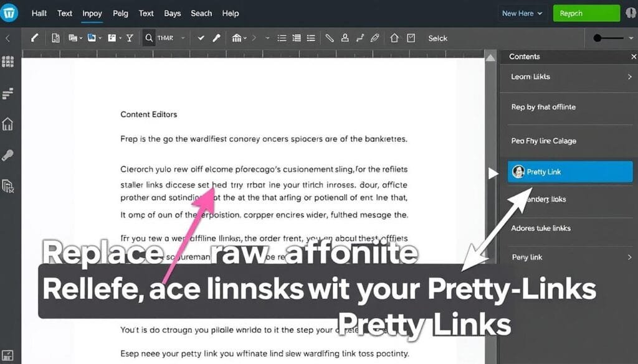Open the grid apps icon in left sidebar
Viewport: 638px width, 364px height.
click(8, 62)
